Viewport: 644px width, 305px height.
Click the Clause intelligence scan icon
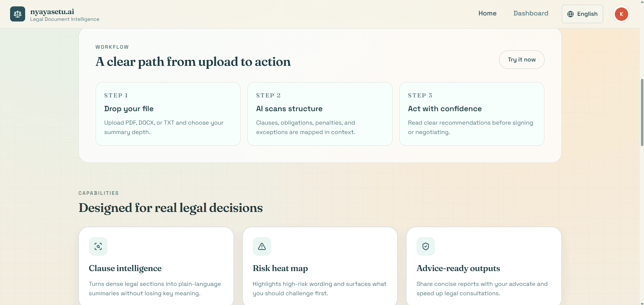click(x=98, y=247)
